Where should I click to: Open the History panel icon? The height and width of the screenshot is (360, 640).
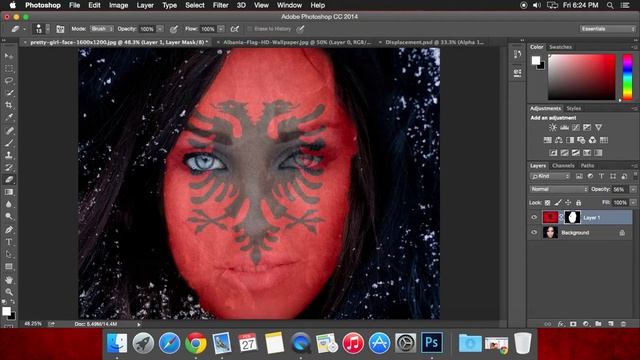(x=518, y=54)
